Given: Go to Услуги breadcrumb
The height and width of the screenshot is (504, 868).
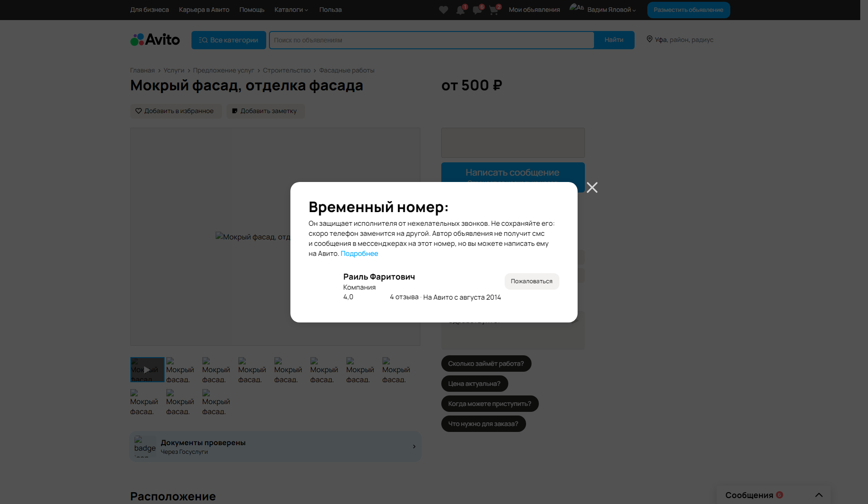Looking at the screenshot, I should (174, 70).
